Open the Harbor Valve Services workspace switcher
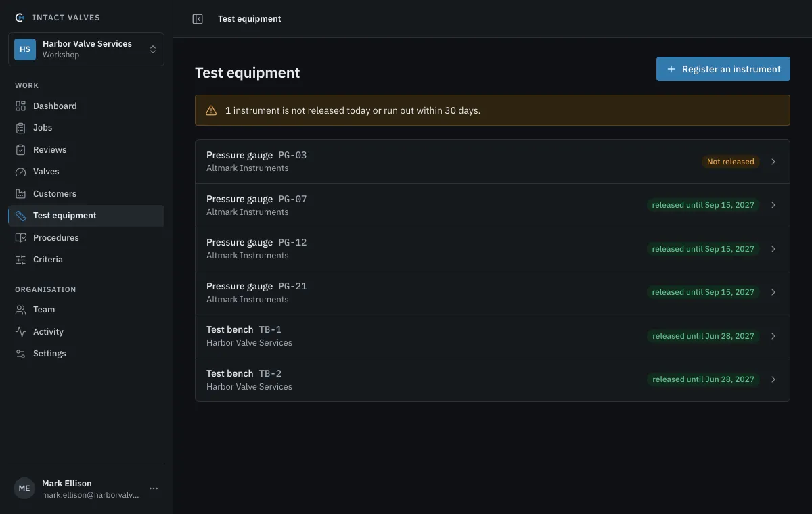Image resolution: width=812 pixels, height=514 pixels. [86, 49]
